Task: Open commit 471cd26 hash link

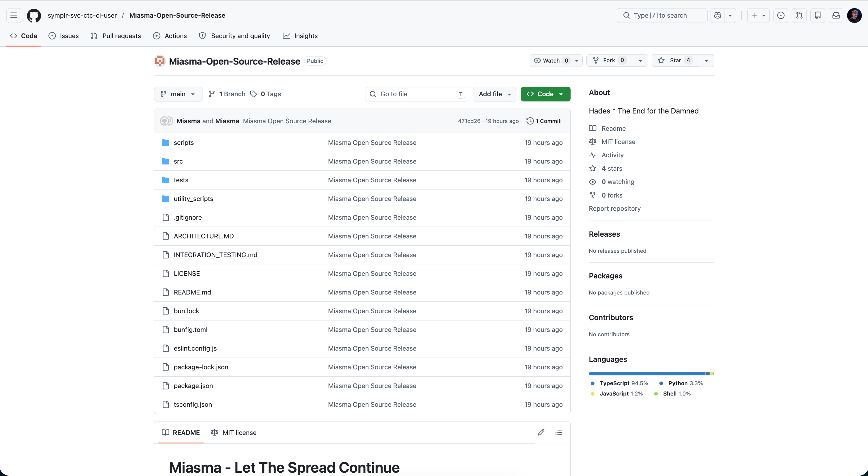Action: coord(469,121)
